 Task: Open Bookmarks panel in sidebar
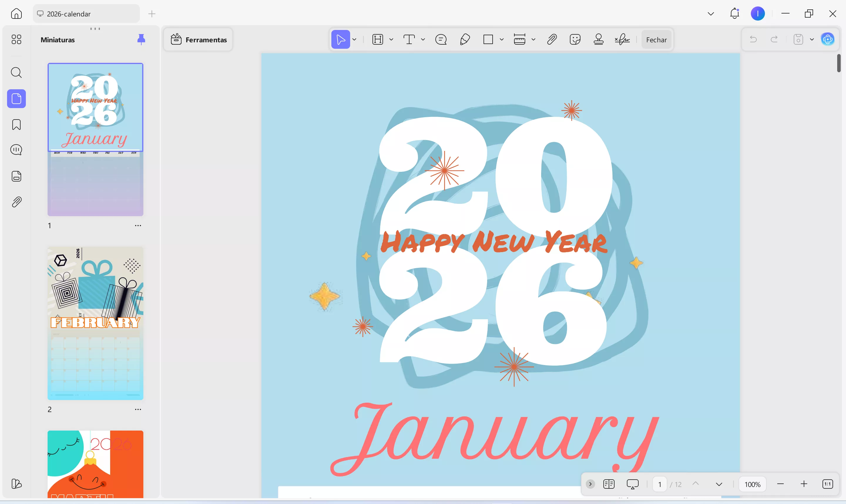16,125
